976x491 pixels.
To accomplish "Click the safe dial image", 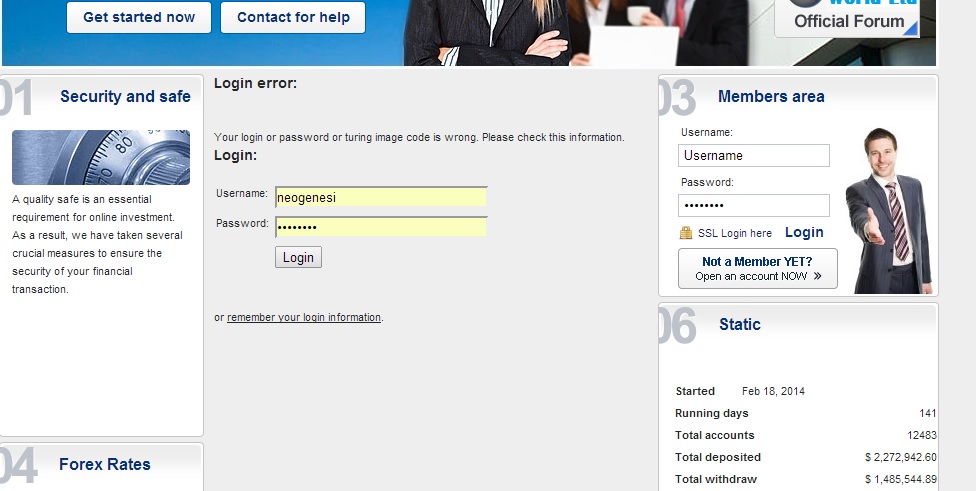I will (x=101, y=157).
